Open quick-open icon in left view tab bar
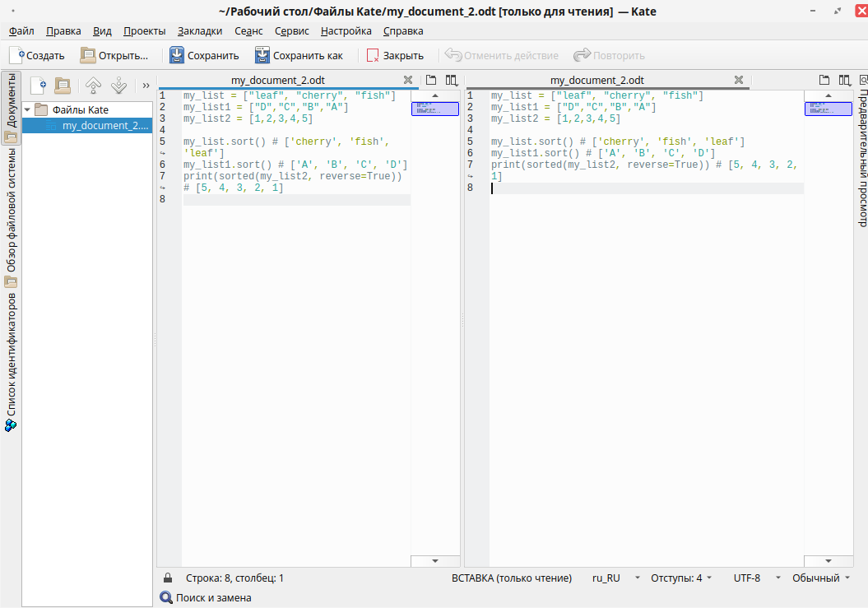Image resolution: width=868 pixels, height=608 pixels. pos(431,80)
